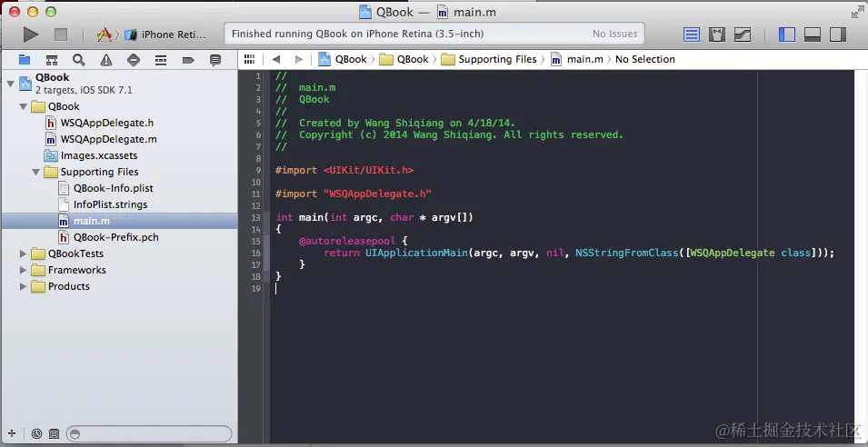Click the #import <UIKit/UIKit.h> line
The height and width of the screenshot is (447, 868).
[344, 171]
